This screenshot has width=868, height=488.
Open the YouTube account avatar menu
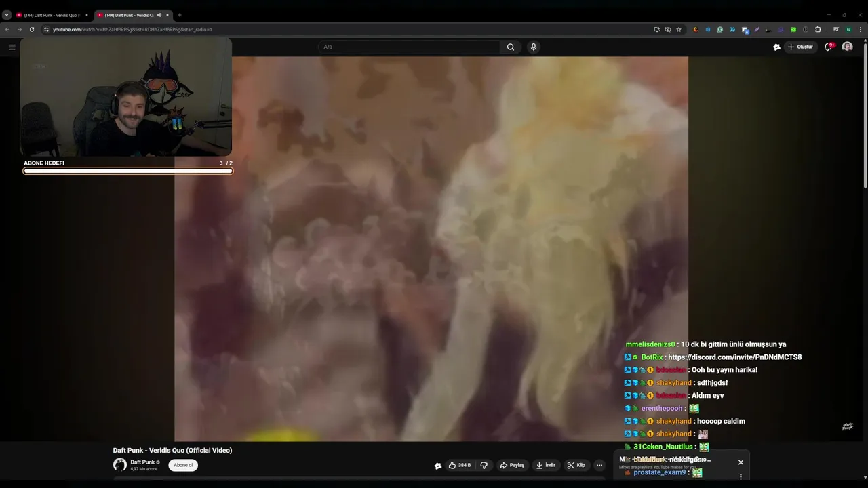(x=847, y=47)
